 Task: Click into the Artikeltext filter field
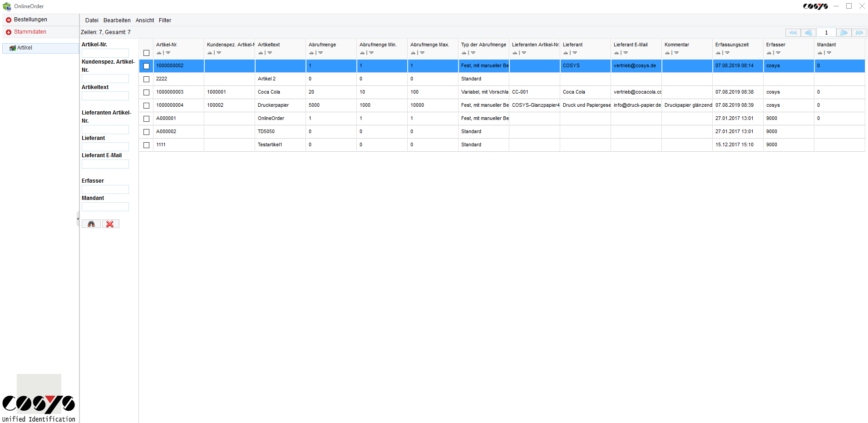coord(105,96)
